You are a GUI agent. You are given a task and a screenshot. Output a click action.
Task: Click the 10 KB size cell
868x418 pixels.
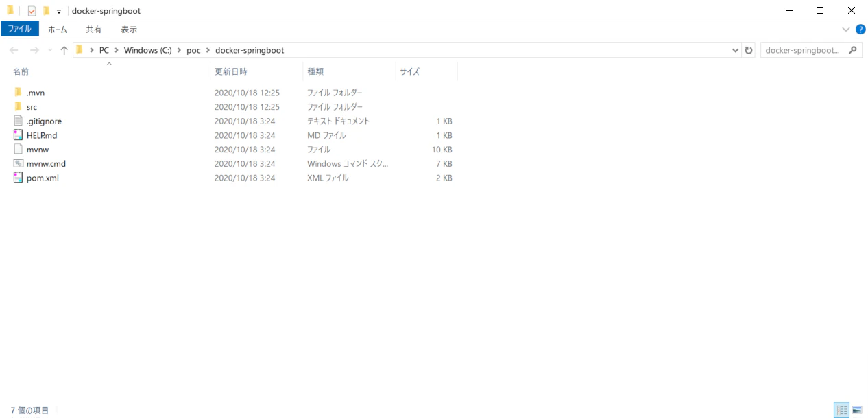(442, 150)
